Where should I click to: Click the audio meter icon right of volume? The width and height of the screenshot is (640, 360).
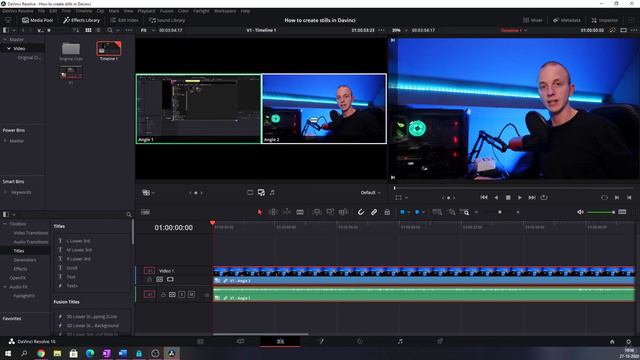(x=622, y=212)
